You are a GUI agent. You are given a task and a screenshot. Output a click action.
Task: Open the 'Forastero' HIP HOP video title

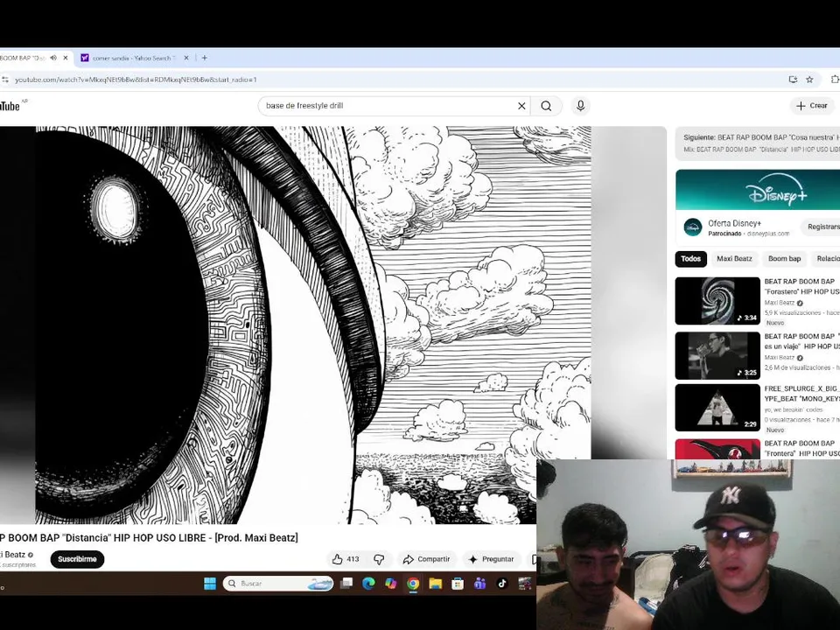(x=802, y=287)
